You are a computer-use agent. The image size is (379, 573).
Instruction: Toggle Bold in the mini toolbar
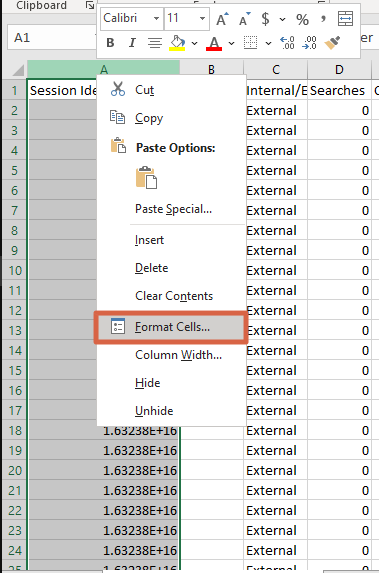[x=110, y=43]
